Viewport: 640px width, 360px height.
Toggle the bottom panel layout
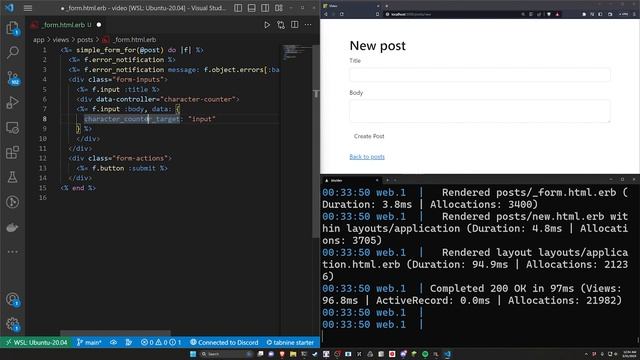coord(252,8)
